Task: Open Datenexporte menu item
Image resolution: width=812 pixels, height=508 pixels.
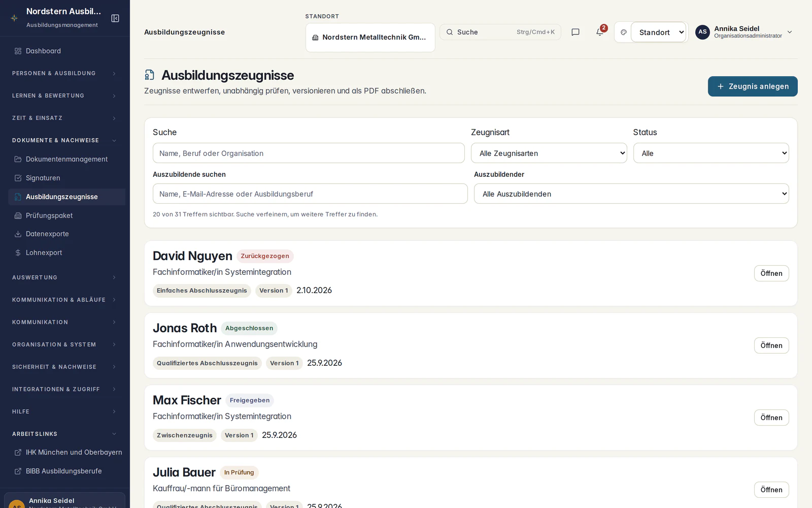Action: point(66,234)
